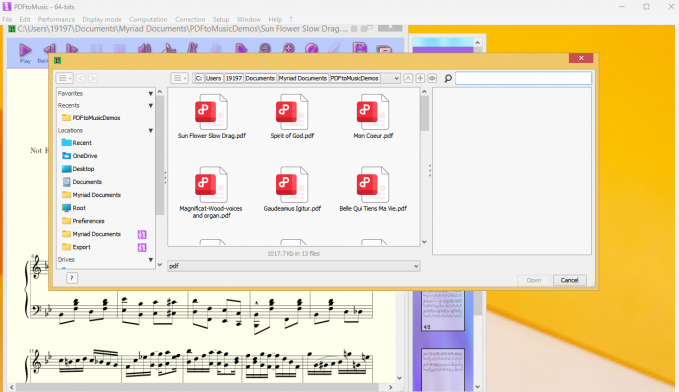Click the C: path segment

(199, 78)
